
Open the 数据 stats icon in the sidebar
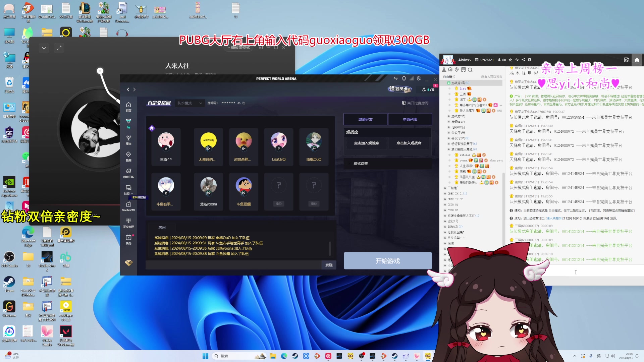point(128,156)
